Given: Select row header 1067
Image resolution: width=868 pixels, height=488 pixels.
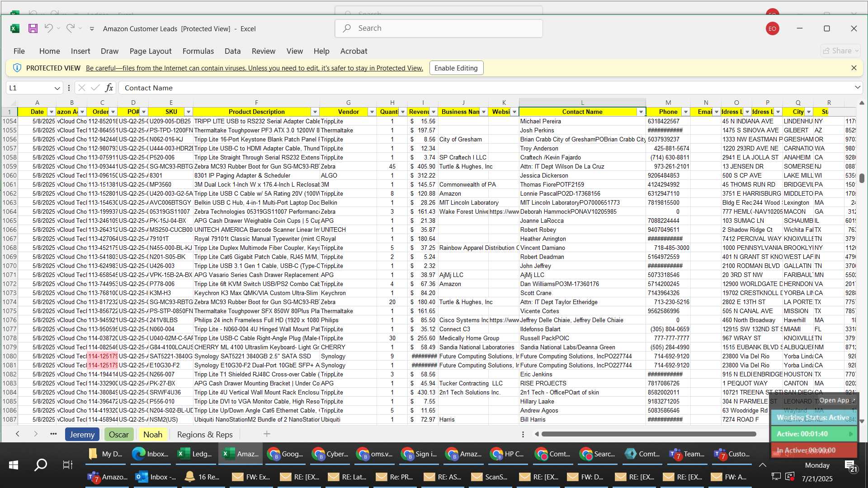Looking at the screenshot, I should pos(9,239).
